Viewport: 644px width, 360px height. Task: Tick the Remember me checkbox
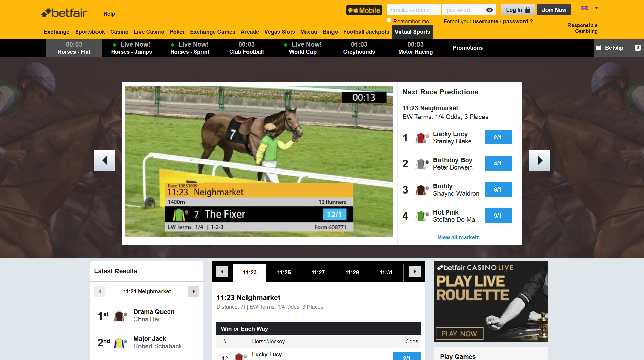click(x=389, y=20)
